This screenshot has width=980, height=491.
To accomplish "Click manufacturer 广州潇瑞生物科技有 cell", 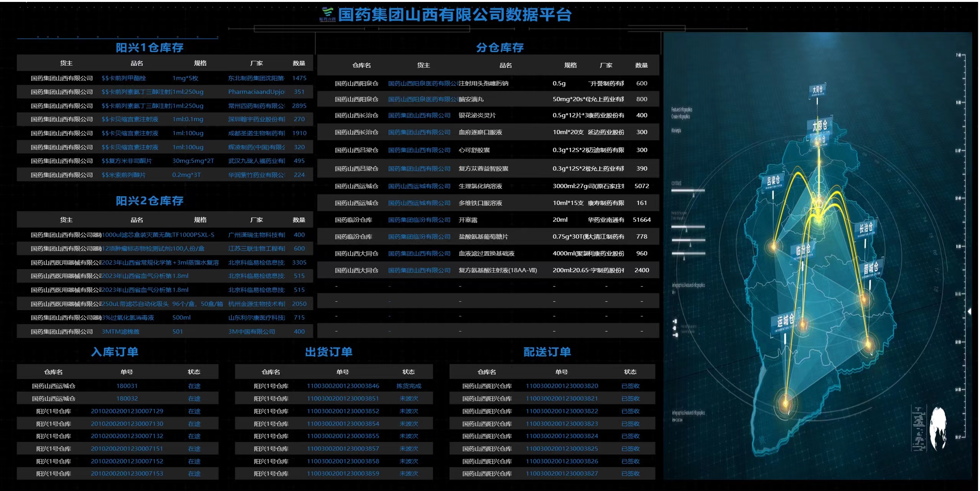I will point(256,235).
